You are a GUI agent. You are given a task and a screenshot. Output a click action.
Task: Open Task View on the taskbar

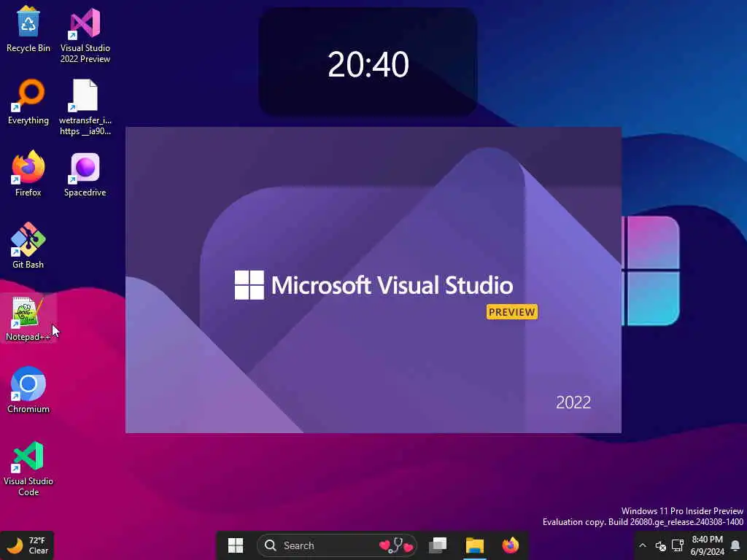pos(438,545)
